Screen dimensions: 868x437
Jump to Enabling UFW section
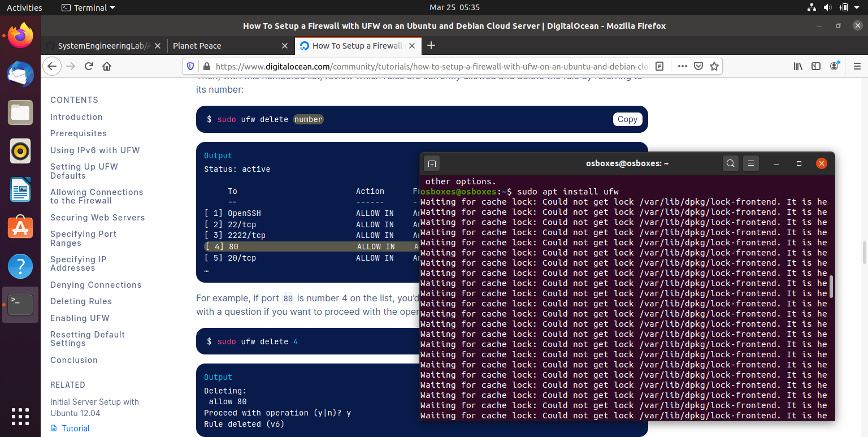coord(80,318)
